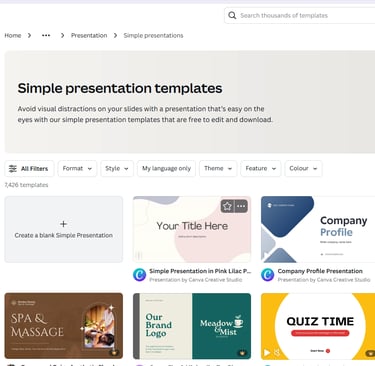Open more options on Pink Lilac template
This screenshot has width=375, height=366.
(x=241, y=206)
